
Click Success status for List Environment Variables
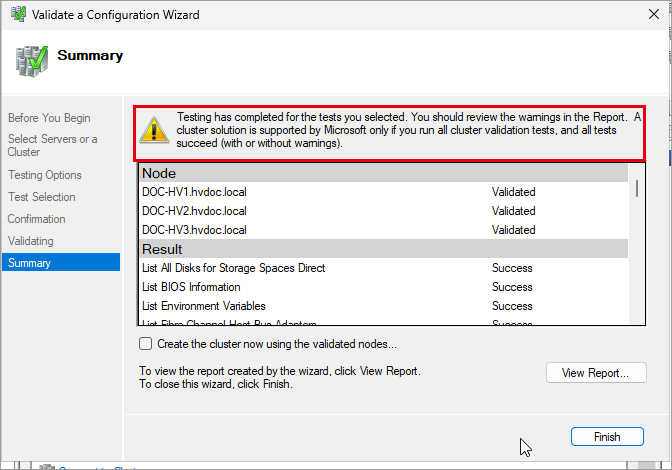(x=512, y=306)
